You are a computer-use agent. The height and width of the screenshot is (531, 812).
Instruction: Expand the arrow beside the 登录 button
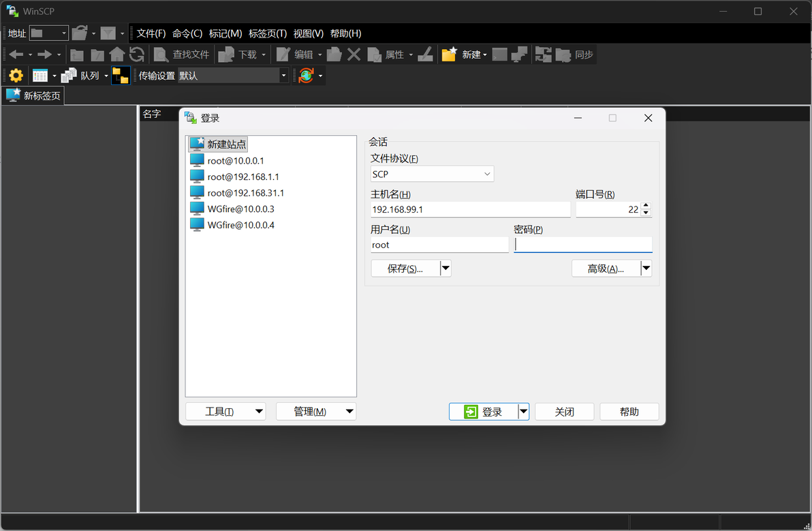524,411
